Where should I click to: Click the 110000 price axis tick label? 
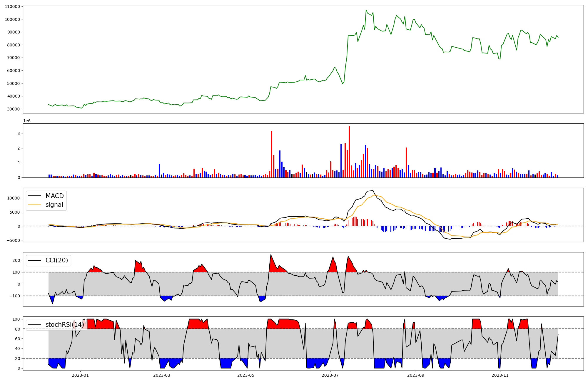click(12, 6)
